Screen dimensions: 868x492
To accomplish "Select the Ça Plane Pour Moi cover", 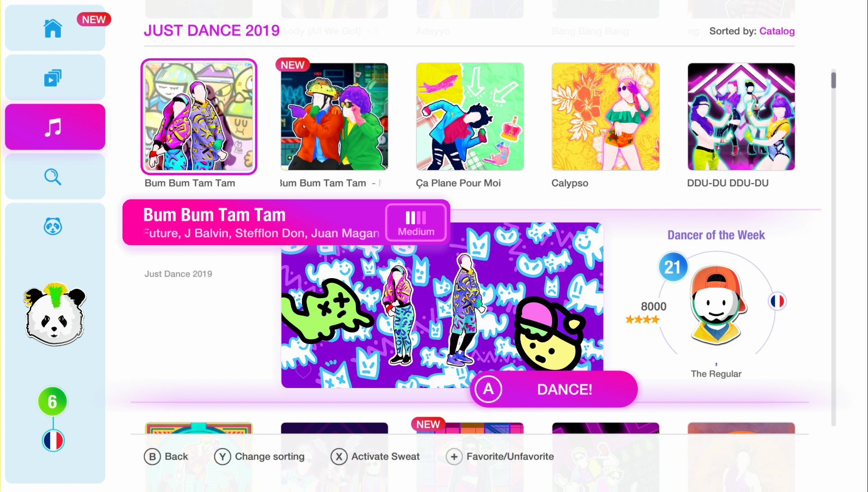I will (x=470, y=117).
